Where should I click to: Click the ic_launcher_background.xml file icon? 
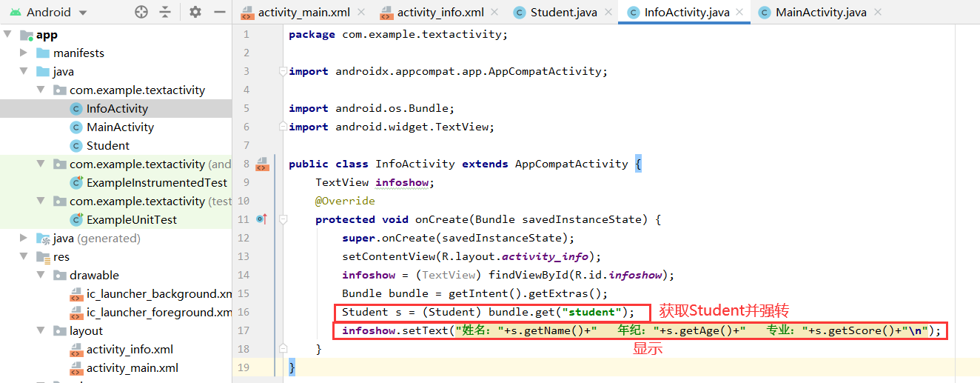(75, 294)
